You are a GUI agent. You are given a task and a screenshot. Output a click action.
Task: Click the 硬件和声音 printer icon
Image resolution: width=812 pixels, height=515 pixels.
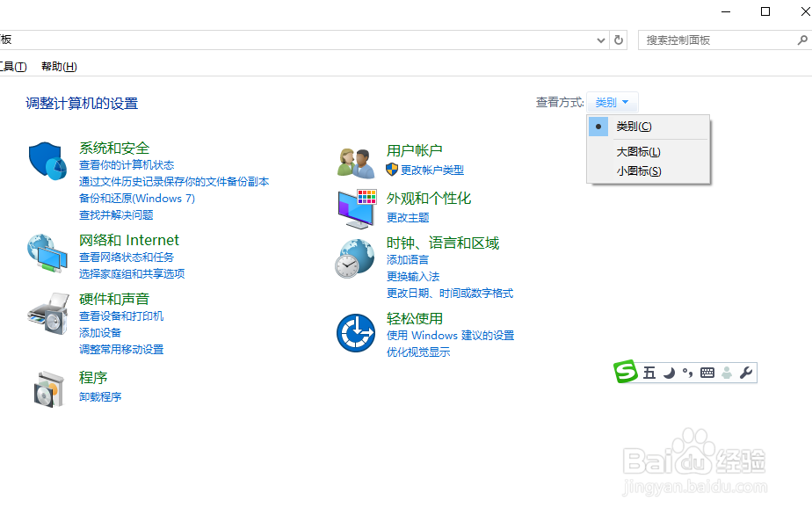(x=47, y=314)
